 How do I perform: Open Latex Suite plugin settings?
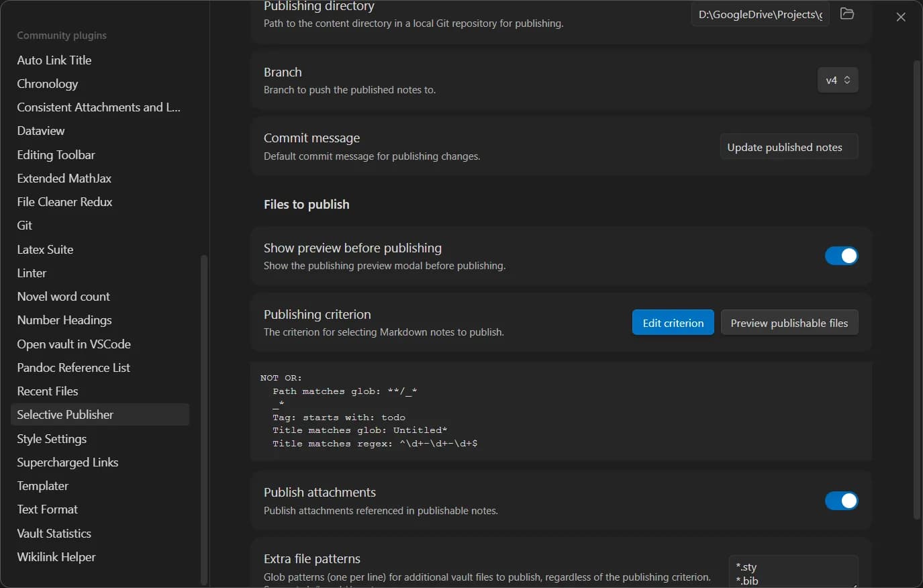coord(100,249)
